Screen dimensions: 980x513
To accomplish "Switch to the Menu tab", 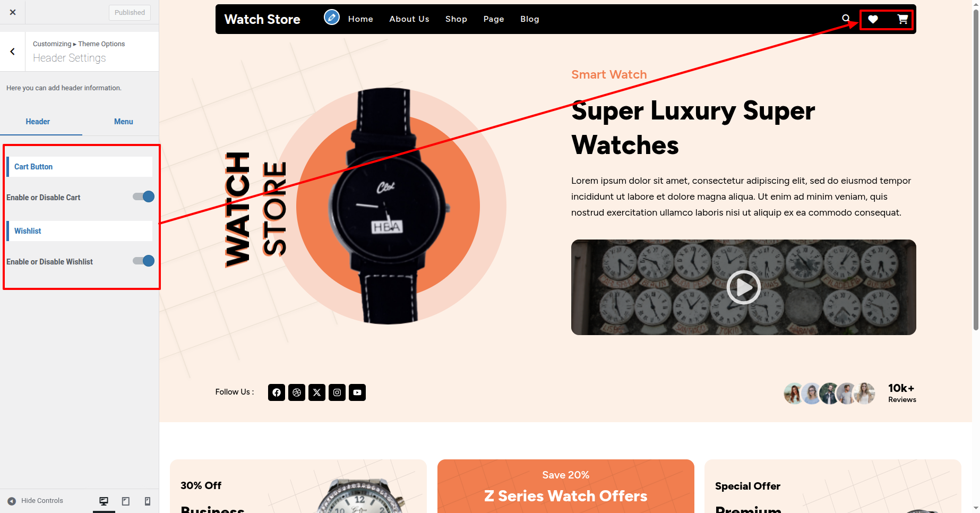I will 124,122.
